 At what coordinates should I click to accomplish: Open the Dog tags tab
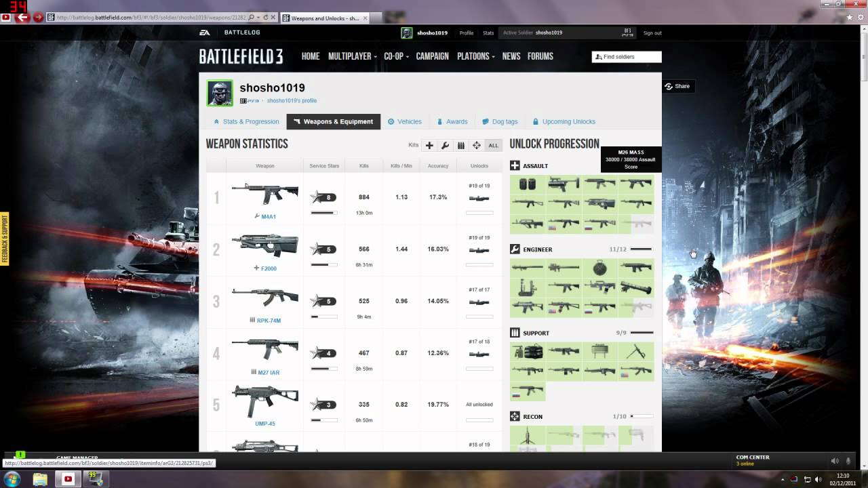(x=500, y=121)
